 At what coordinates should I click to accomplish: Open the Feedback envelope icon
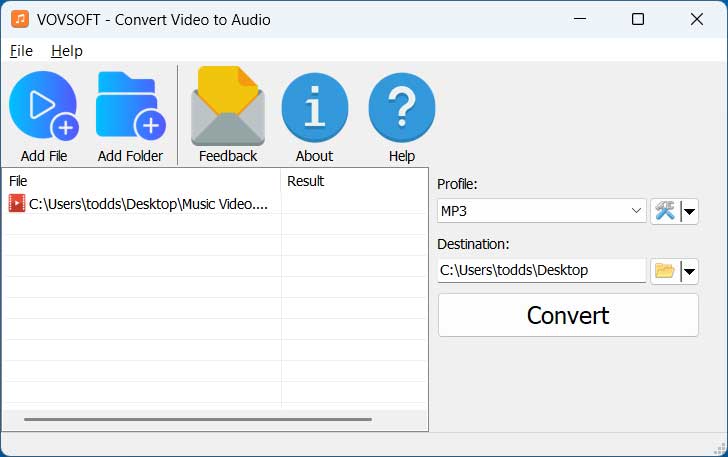click(228, 106)
